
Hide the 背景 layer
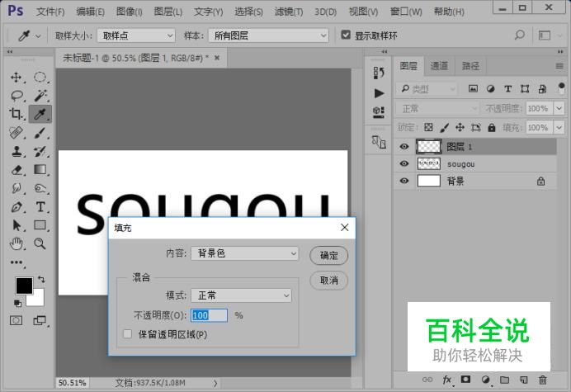coord(404,181)
